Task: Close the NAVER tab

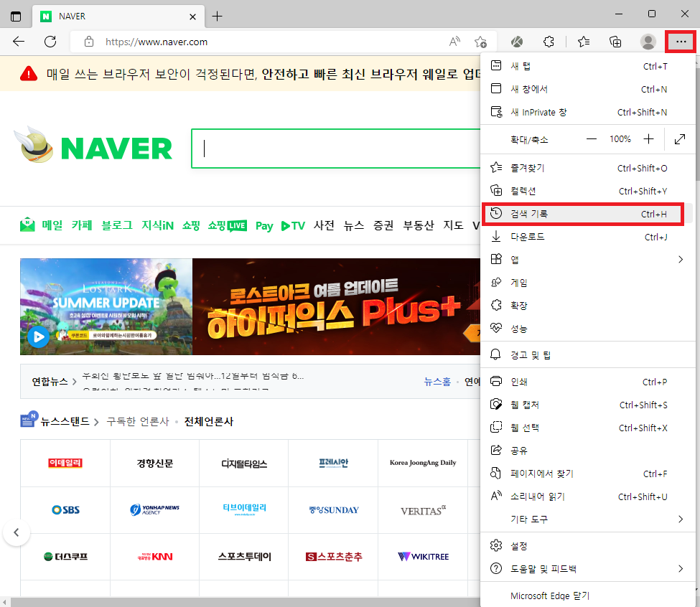Action: [192, 17]
